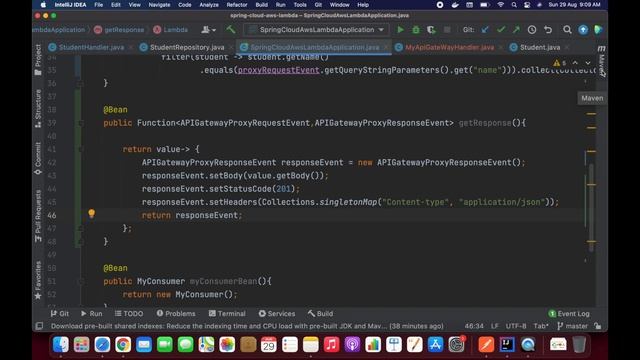Open the Services tool window
The width and height of the screenshot is (640, 360).
click(277, 313)
